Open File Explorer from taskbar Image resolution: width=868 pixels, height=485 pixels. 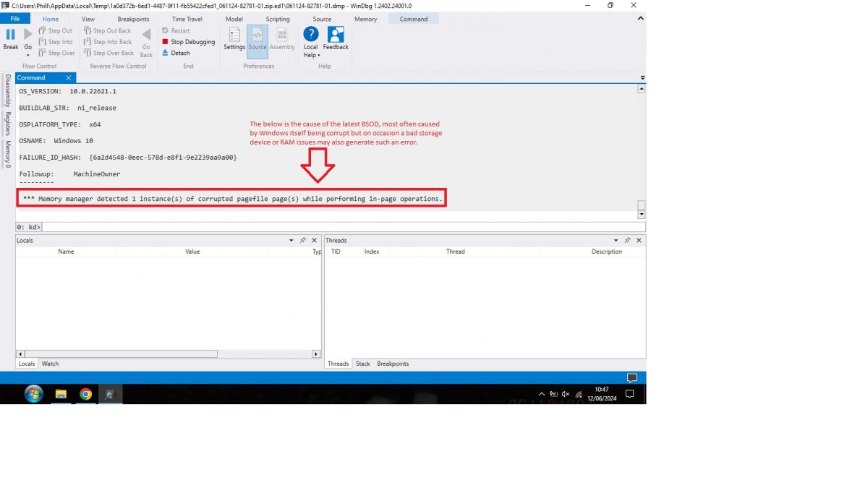tap(61, 394)
